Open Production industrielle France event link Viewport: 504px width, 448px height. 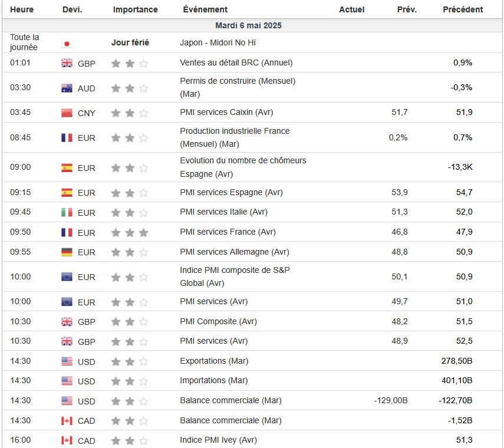[x=235, y=137]
